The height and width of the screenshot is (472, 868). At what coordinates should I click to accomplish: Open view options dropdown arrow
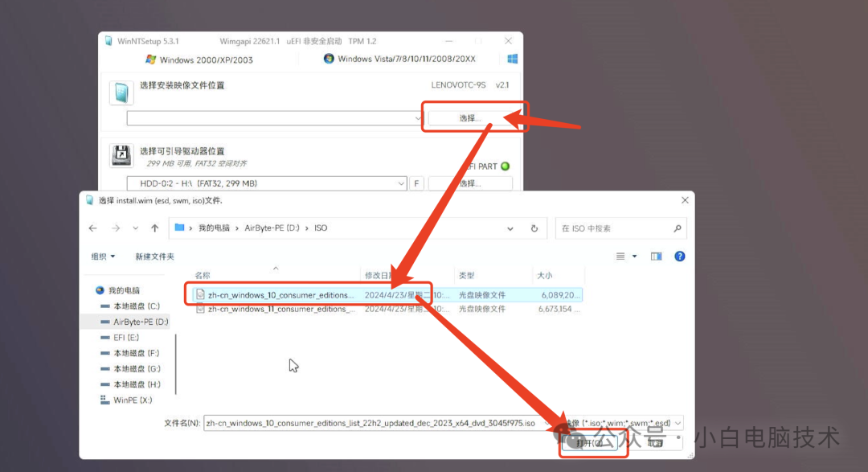634,257
